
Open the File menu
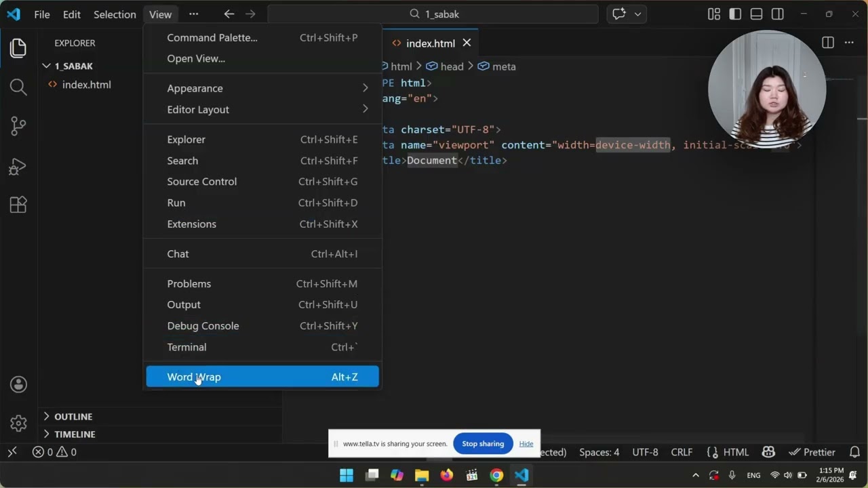click(42, 14)
